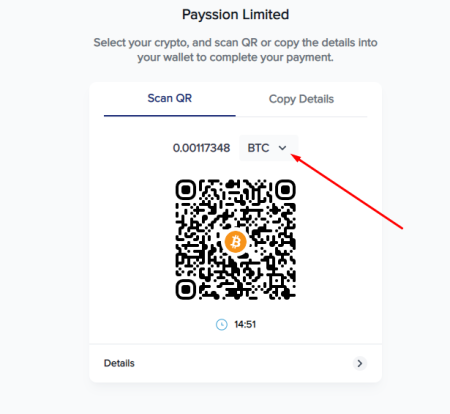This screenshot has height=414, width=450.
Task: Click the 'Select your crypto' instruction text
Action: point(235,50)
